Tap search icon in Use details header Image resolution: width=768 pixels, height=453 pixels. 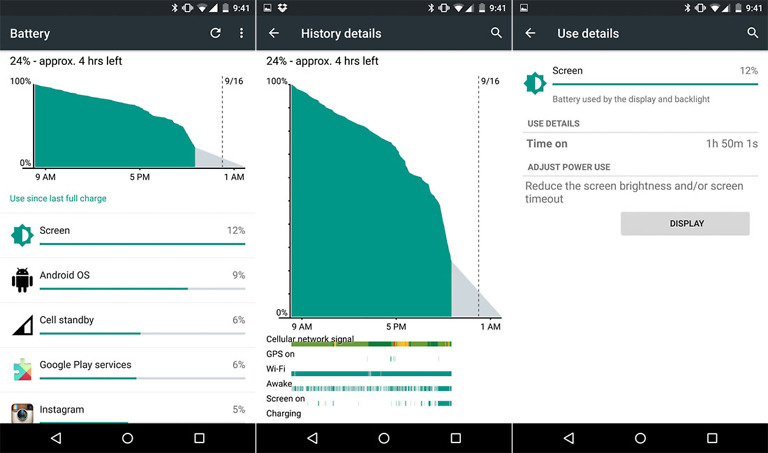point(753,33)
